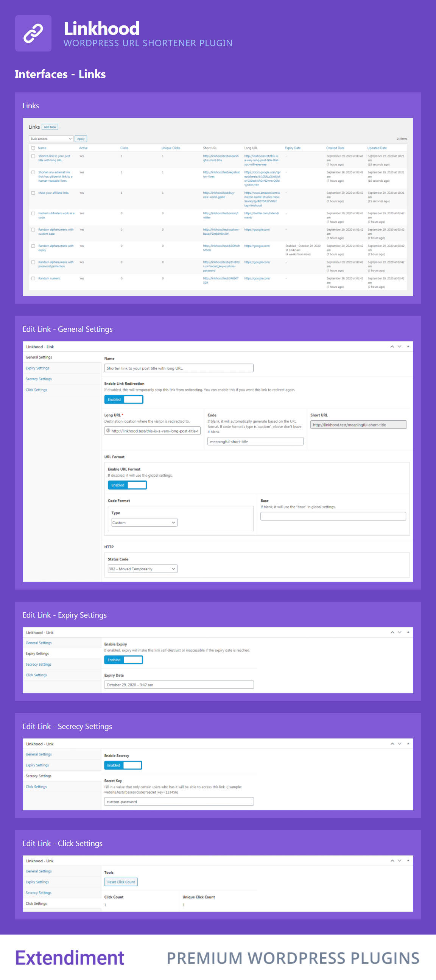Open Click Settings tab in General Settings panel
Image resolution: width=436 pixels, height=980 pixels.
pos(36,390)
